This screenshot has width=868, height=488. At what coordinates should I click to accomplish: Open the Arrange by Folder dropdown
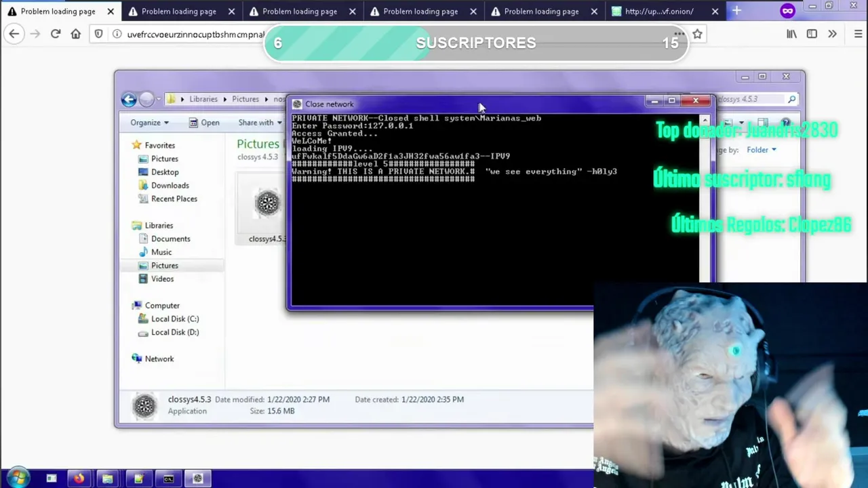(762, 150)
